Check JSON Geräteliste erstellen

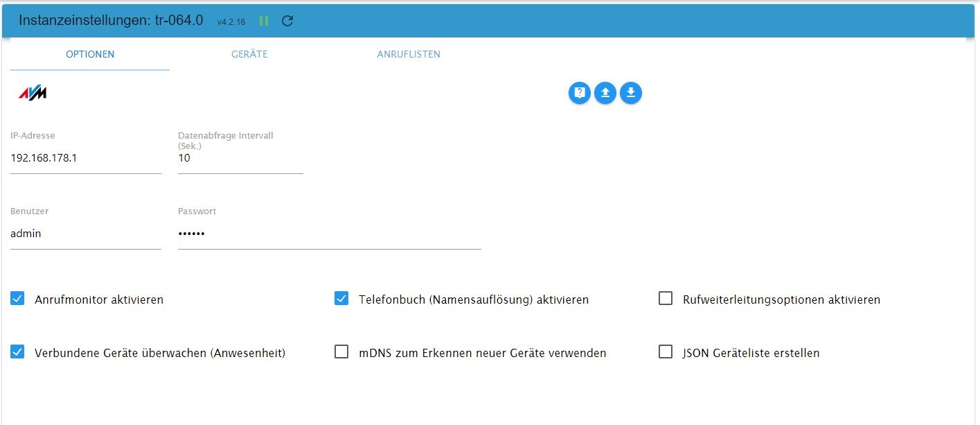pos(666,352)
